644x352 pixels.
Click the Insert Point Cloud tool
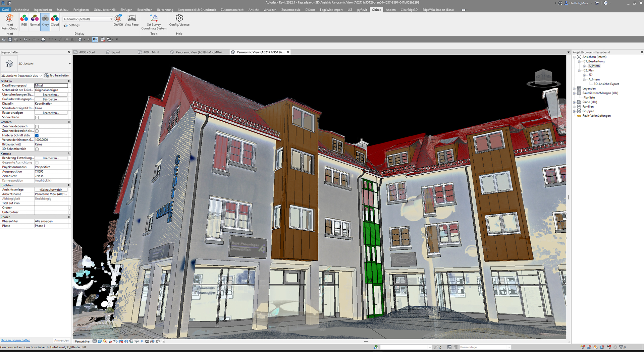click(x=9, y=22)
